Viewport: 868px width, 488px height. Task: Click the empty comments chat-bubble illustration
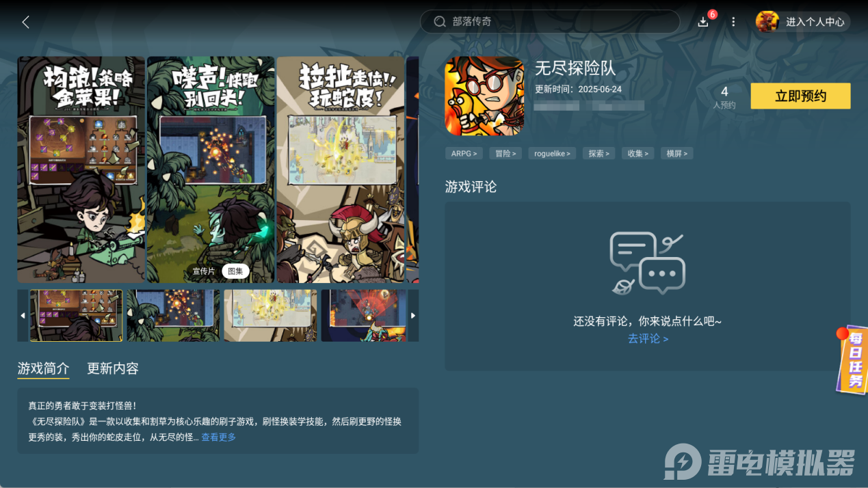[647, 263]
